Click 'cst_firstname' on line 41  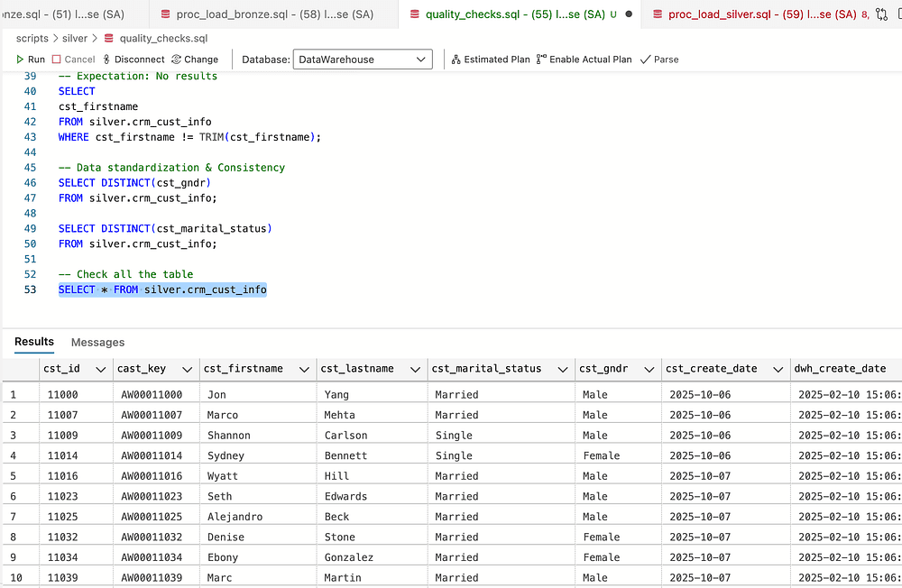[x=97, y=106]
